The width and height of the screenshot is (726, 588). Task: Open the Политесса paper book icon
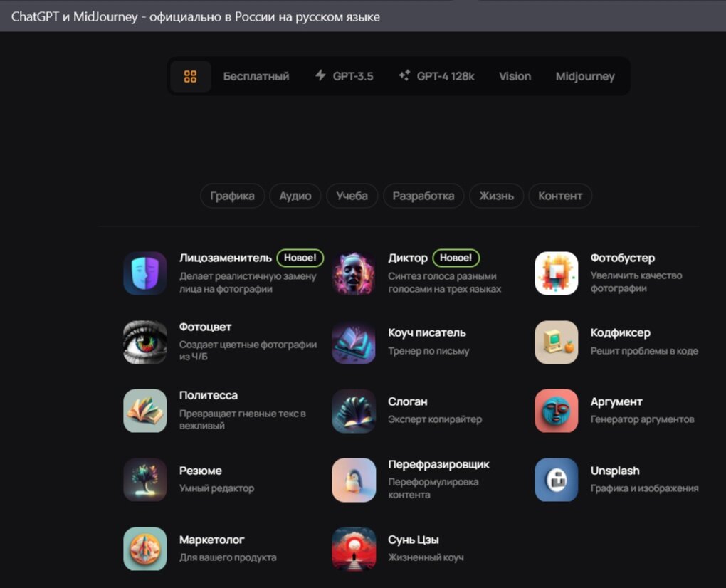click(145, 411)
